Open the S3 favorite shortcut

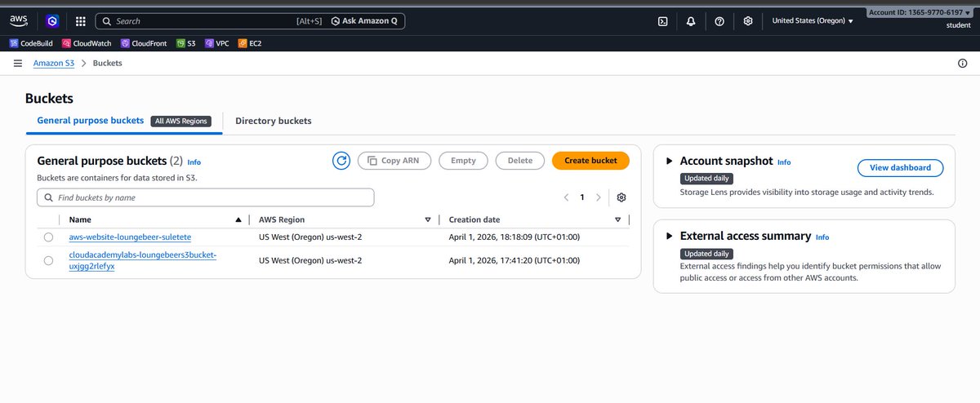coord(186,43)
